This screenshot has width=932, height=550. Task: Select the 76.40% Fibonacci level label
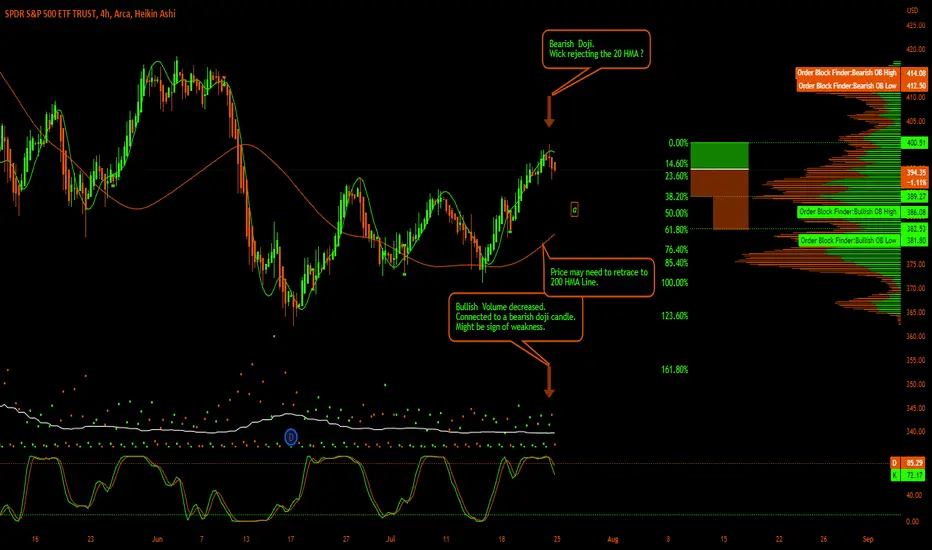click(x=676, y=250)
